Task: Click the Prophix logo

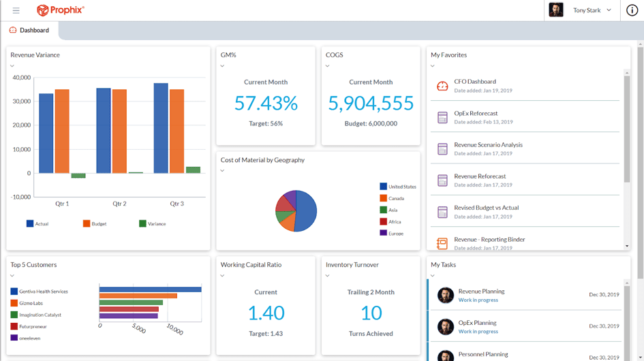Action: [x=61, y=10]
